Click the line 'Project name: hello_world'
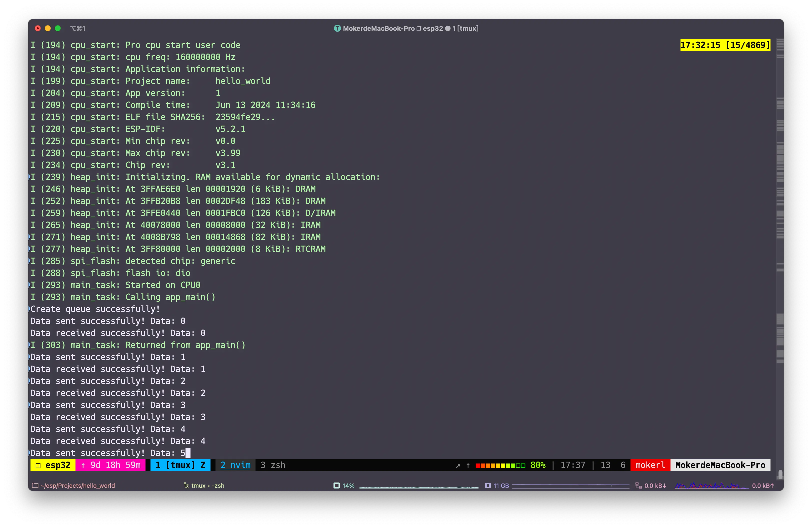This screenshot has height=528, width=812. pyautogui.click(x=150, y=81)
